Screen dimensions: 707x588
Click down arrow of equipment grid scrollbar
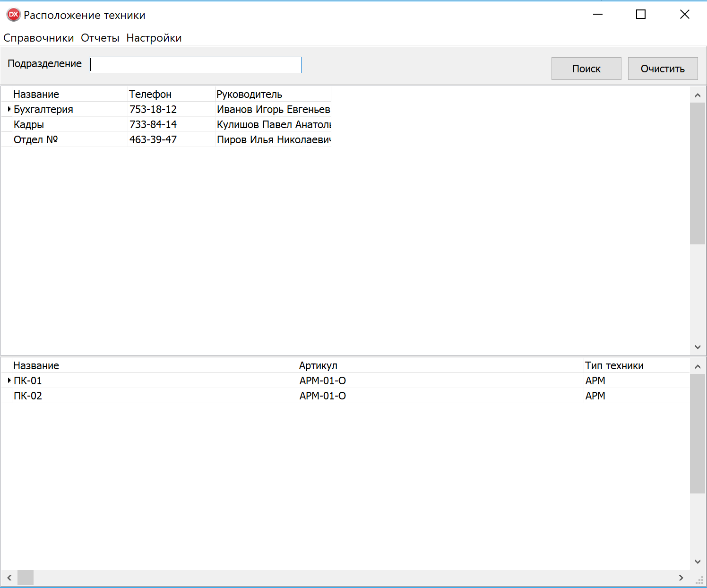[x=698, y=562]
